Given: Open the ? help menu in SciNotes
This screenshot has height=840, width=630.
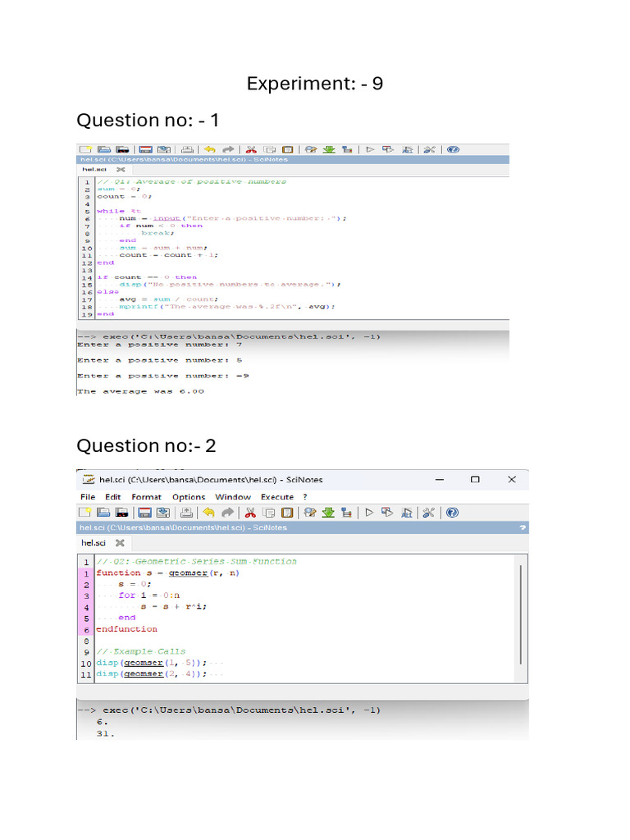Looking at the screenshot, I should 305,496.
